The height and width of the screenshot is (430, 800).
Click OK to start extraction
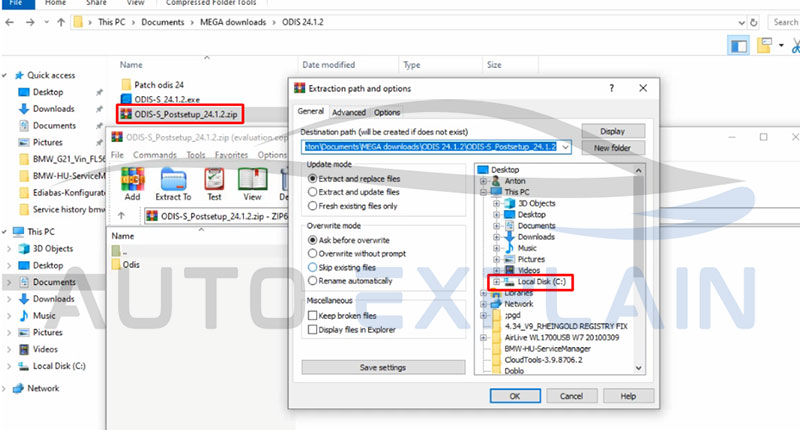coord(515,396)
